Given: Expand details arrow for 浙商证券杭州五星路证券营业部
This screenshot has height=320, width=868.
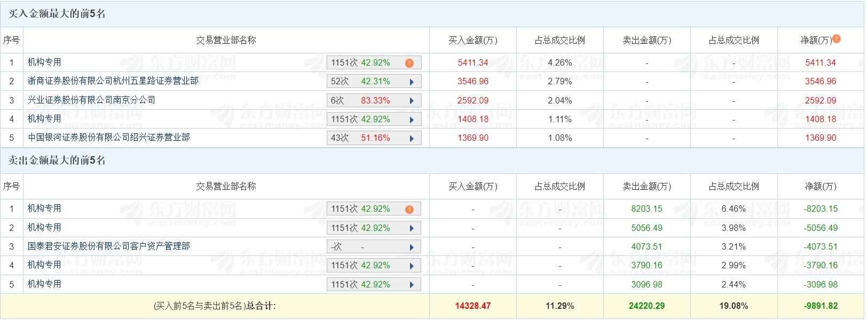Looking at the screenshot, I should (412, 82).
